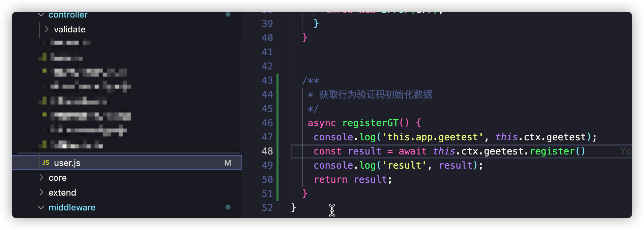Click the pink closing brace on line 40

[x=305, y=37]
